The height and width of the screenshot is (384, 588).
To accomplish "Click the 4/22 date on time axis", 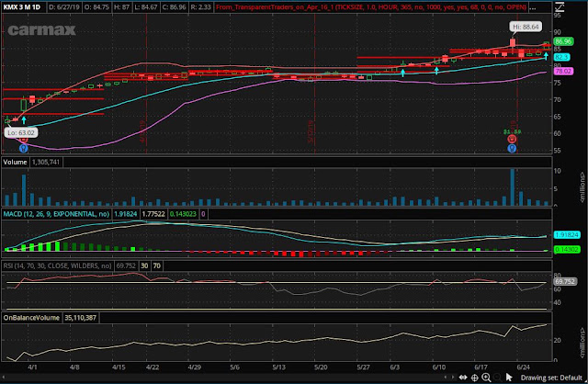I will coord(153,367).
